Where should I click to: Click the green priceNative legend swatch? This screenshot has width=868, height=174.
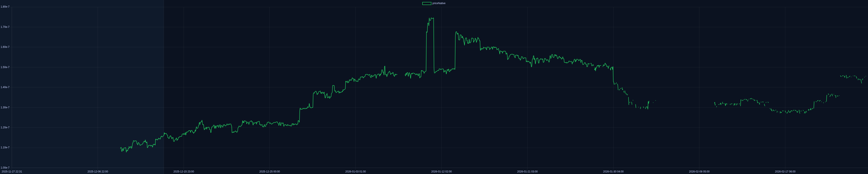(427, 3)
